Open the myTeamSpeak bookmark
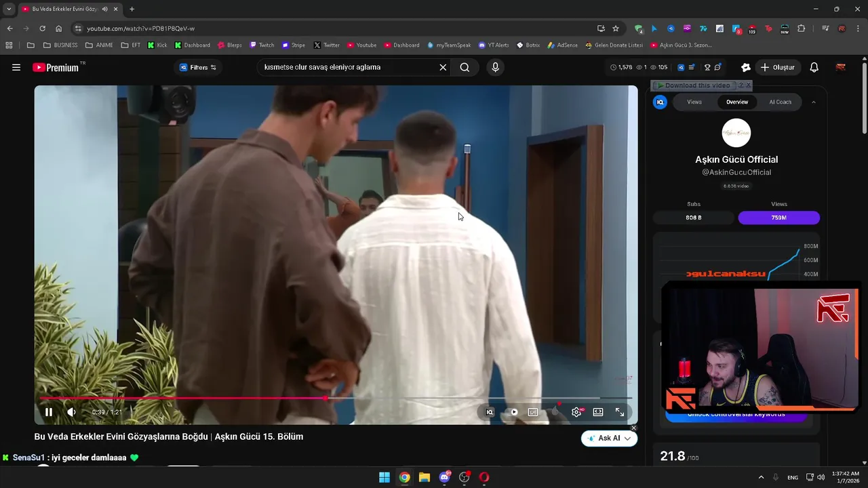This screenshot has height=488, width=868. [x=449, y=45]
